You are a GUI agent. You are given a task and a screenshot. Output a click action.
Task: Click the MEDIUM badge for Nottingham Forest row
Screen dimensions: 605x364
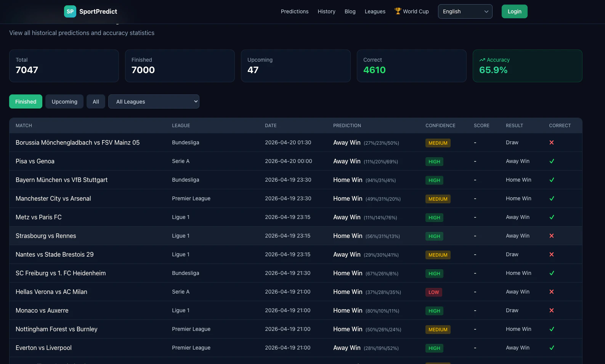[438, 330]
